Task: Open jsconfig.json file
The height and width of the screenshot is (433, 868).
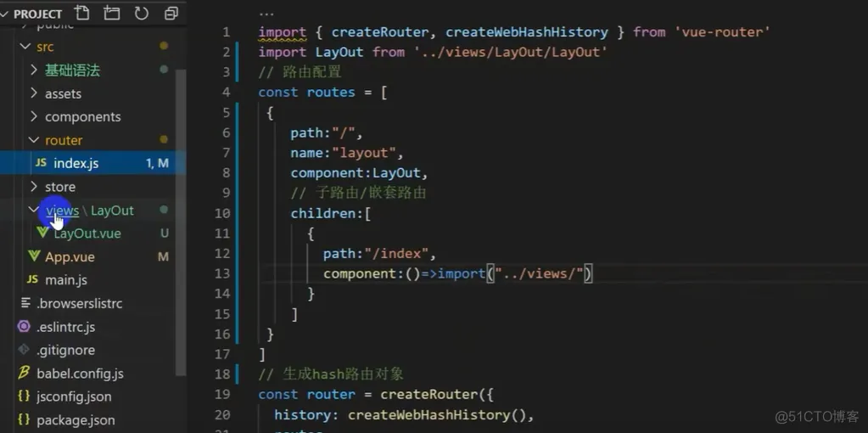Action: pos(74,396)
